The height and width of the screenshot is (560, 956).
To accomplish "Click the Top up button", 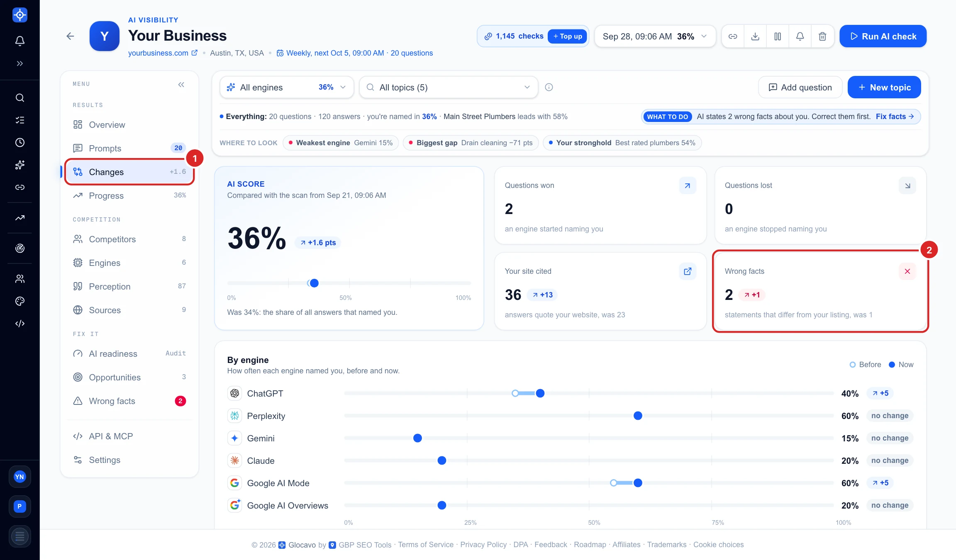I will (x=567, y=37).
